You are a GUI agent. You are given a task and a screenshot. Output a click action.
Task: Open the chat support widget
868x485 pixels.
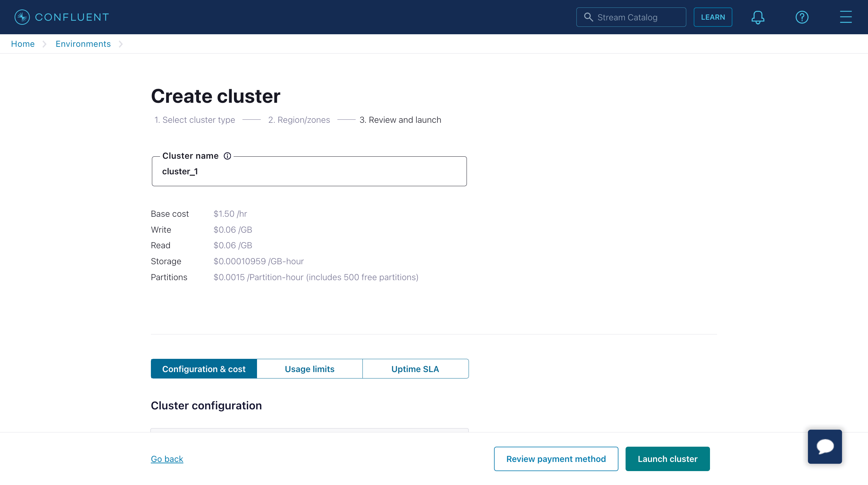point(825,446)
